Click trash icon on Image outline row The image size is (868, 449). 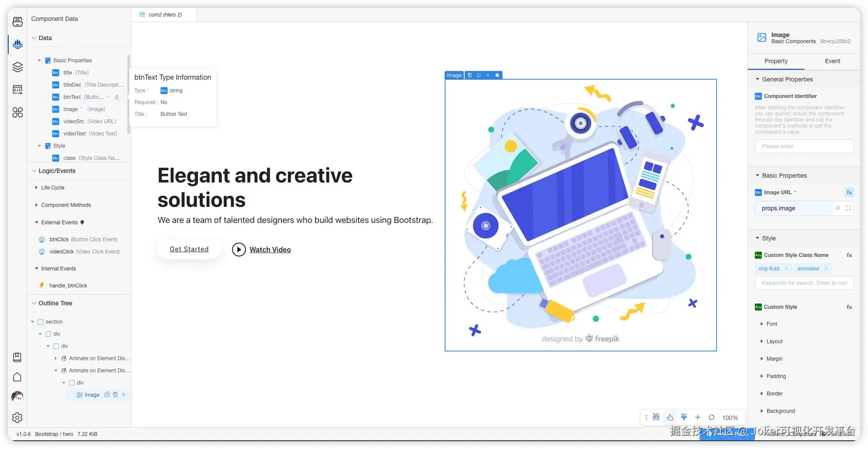tap(115, 395)
